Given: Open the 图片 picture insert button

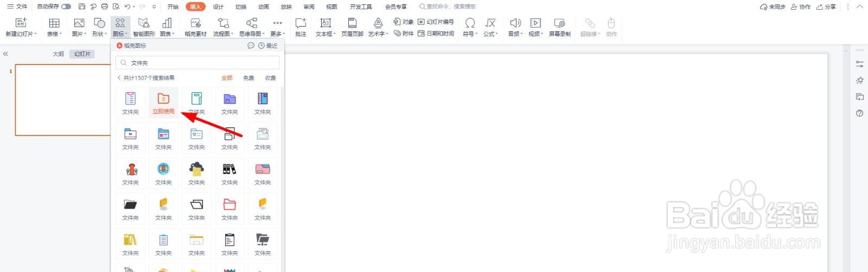Looking at the screenshot, I should (79, 27).
